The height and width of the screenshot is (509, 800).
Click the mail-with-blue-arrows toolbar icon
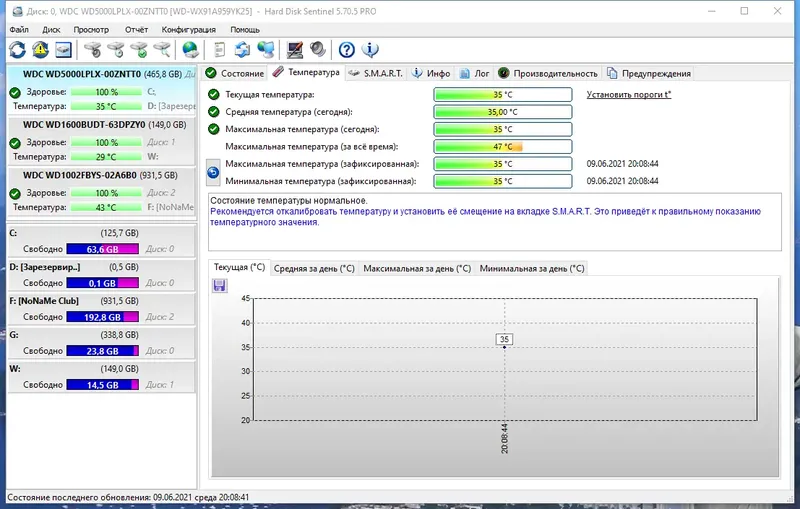242,49
